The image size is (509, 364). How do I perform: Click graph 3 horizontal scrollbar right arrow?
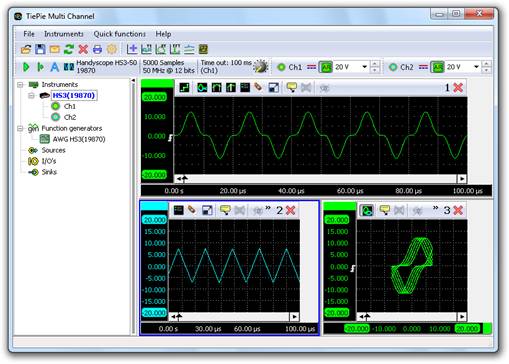[462, 316]
